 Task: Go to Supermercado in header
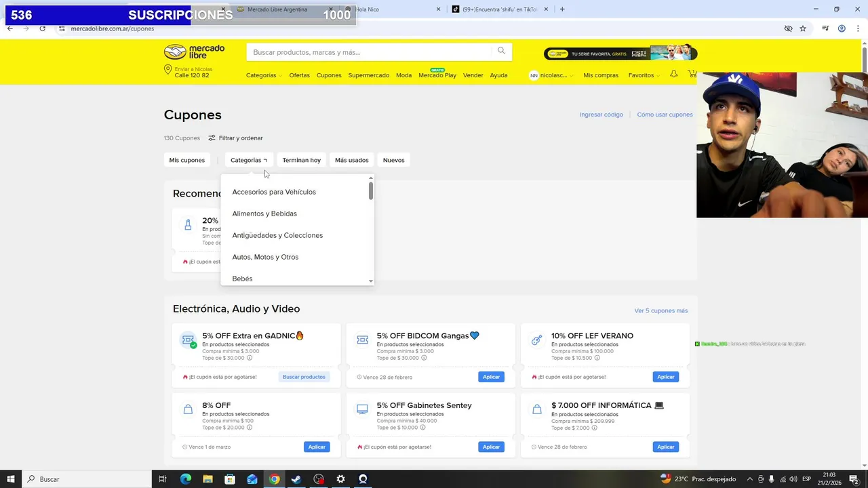click(x=369, y=75)
